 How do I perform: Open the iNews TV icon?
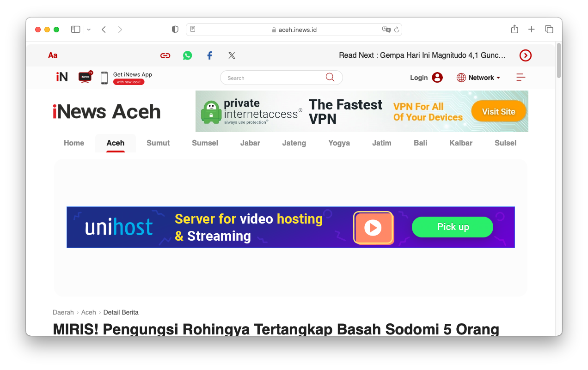(86, 77)
